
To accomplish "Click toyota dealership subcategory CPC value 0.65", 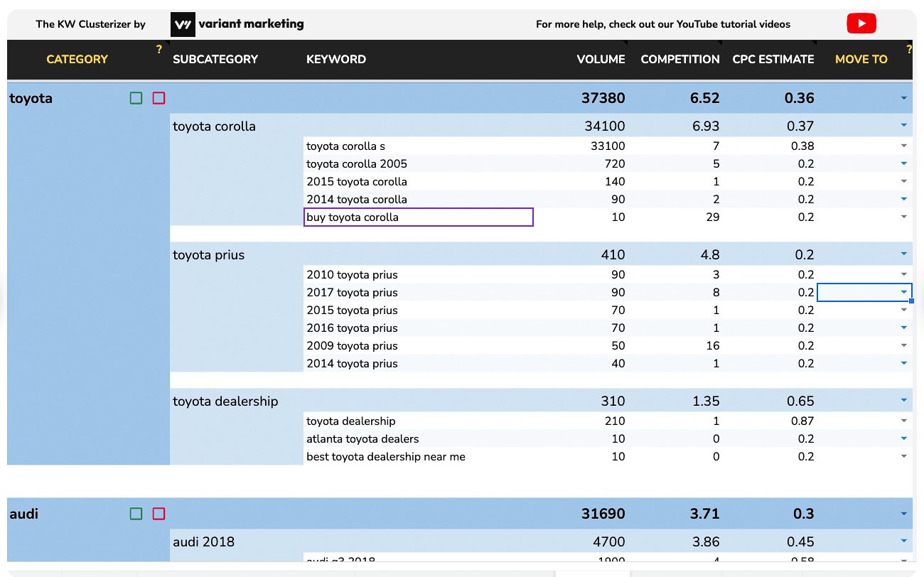I will pyautogui.click(x=801, y=401).
